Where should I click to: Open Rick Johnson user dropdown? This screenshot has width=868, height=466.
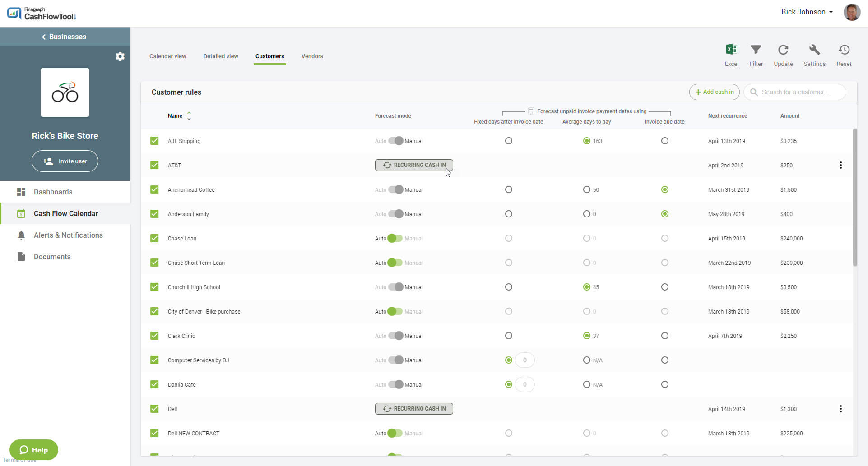pyautogui.click(x=807, y=12)
